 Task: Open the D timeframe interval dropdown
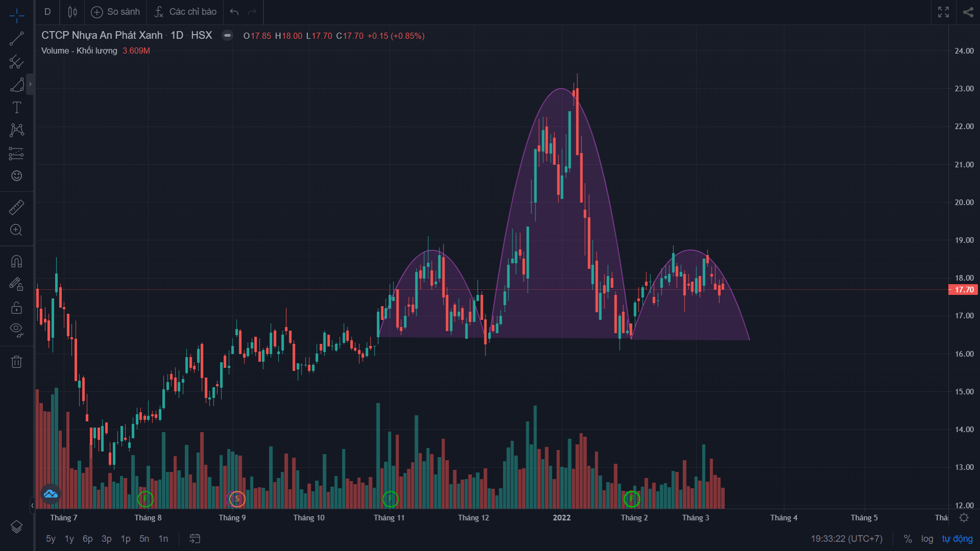[x=47, y=12]
